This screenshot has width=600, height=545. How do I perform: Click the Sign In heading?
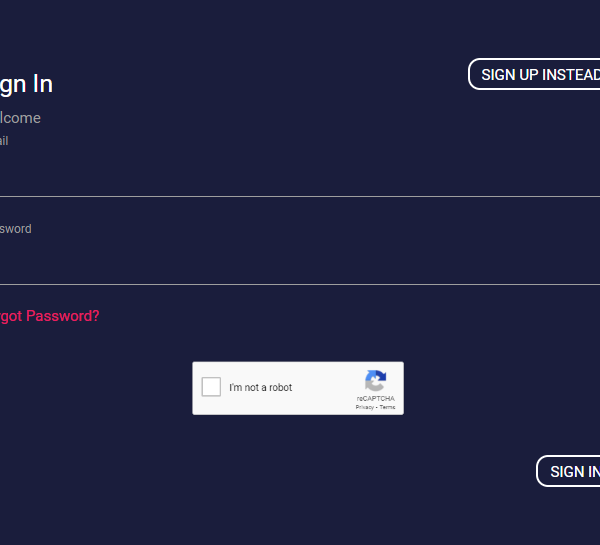point(26,84)
